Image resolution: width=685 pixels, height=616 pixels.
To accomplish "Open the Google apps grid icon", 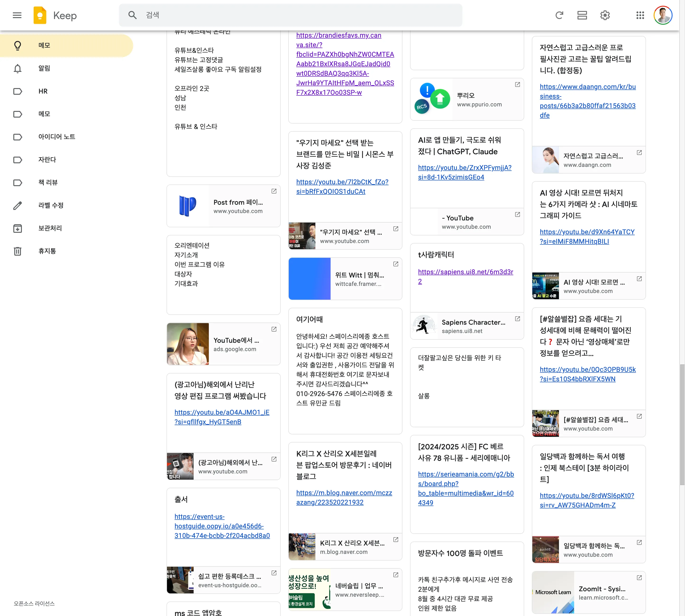I will [x=640, y=15].
